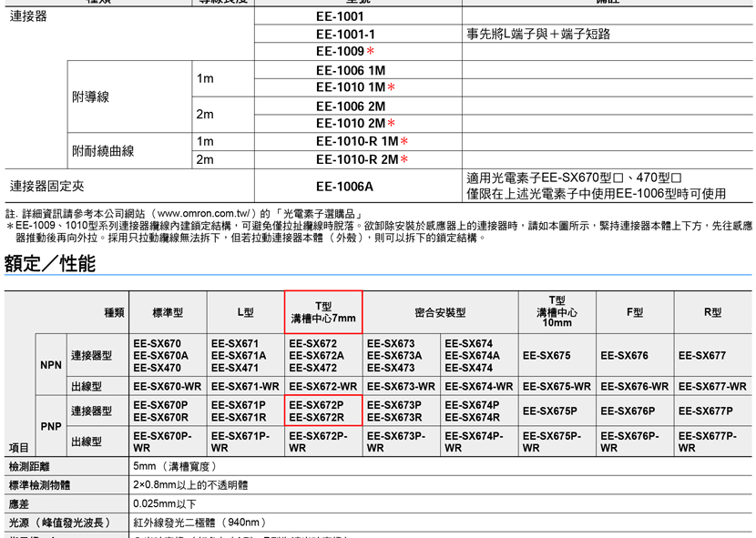Image resolution: width=756 pixels, height=538 pixels.
Task: Select the EE-SX673R model
Action: click(x=394, y=418)
